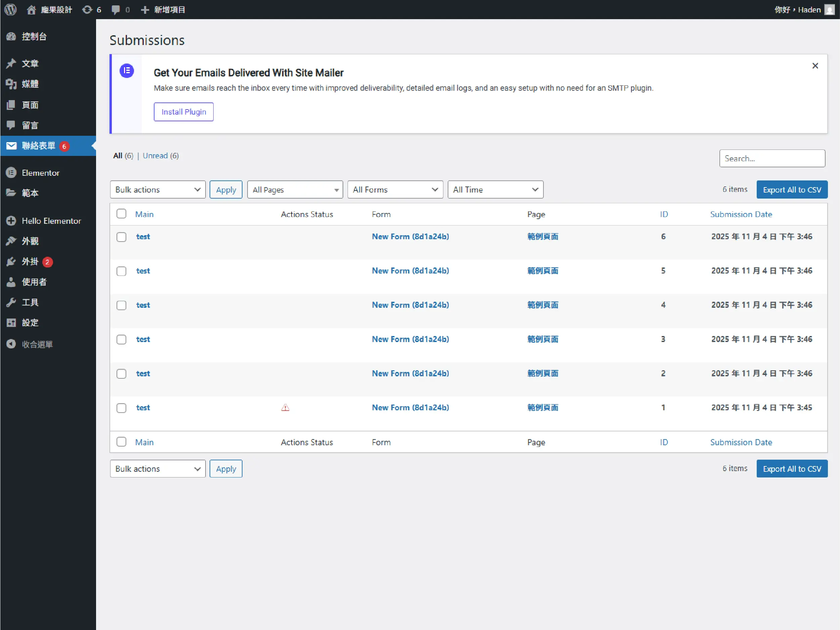Screen dimensions: 840x630
Task: Open the updates icon showing 6
Action: [x=88, y=9]
